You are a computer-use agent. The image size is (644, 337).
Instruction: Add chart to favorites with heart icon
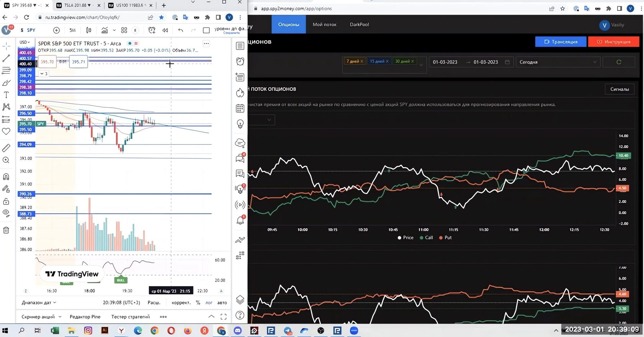coord(6,131)
